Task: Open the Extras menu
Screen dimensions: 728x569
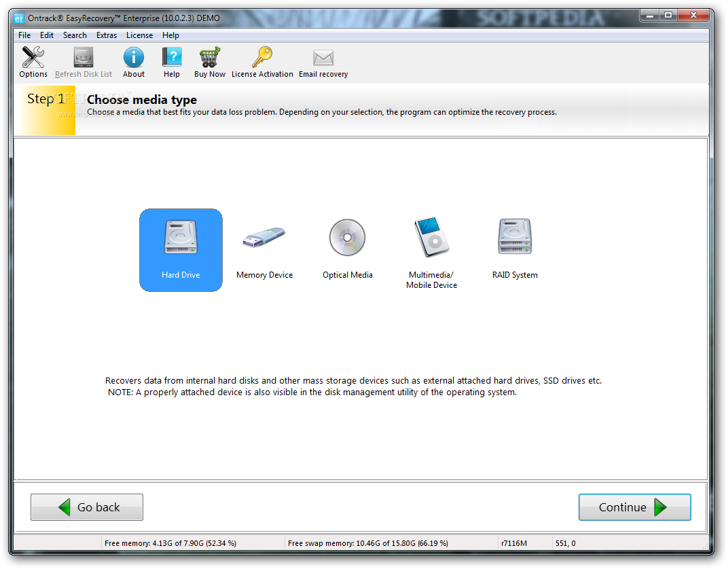Action: click(x=107, y=35)
